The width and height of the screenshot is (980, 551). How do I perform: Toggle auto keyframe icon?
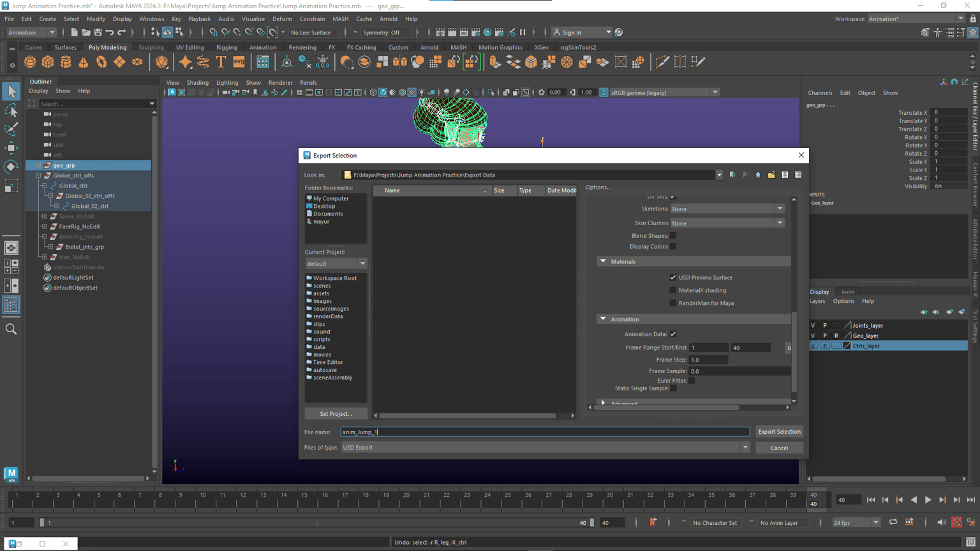956,522
